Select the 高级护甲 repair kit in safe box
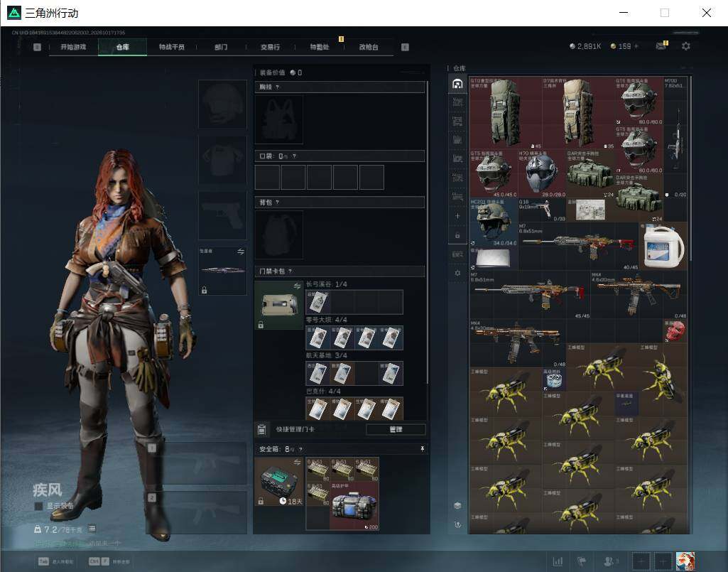This screenshot has width=728, height=572. point(354,505)
